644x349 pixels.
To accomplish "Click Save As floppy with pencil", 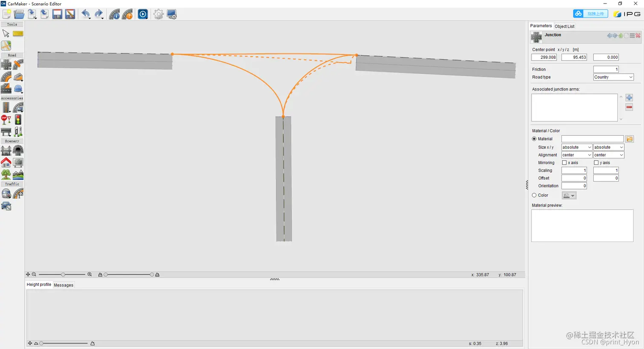I will click(70, 14).
